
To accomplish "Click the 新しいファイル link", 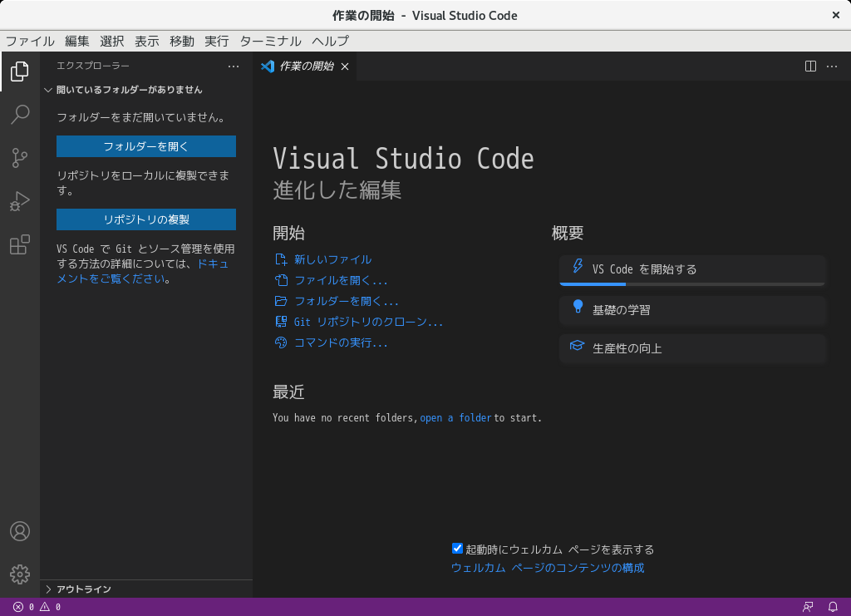I will [x=332, y=259].
